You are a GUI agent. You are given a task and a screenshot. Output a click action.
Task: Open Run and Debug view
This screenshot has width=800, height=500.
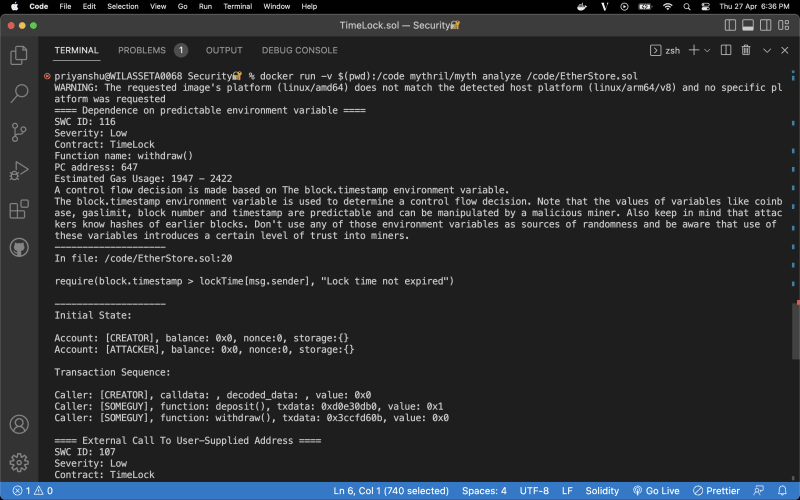pos(19,171)
